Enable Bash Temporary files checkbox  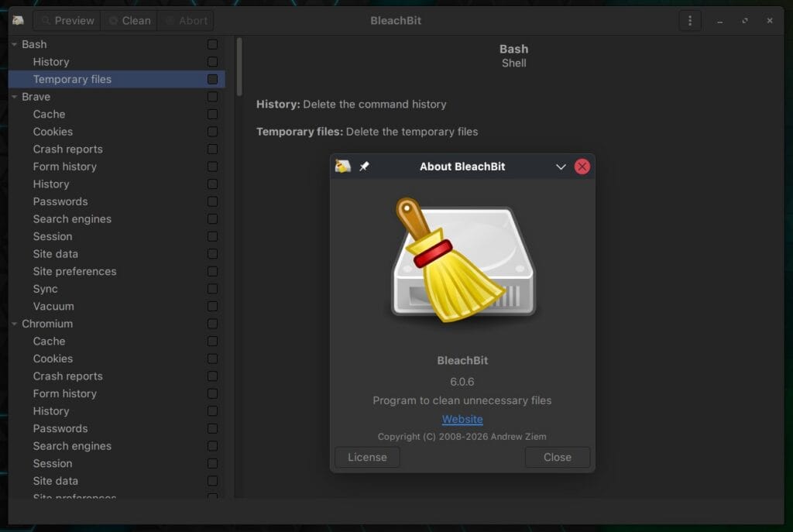click(x=212, y=80)
